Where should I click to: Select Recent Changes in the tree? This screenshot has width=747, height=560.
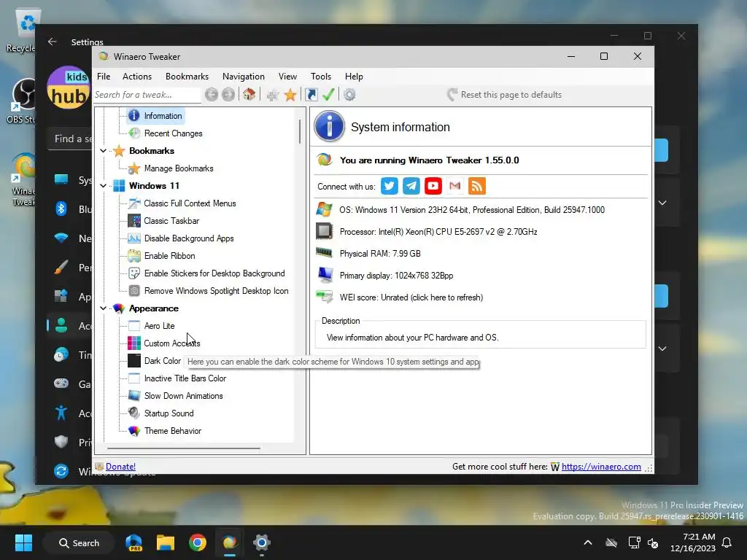point(174,133)
